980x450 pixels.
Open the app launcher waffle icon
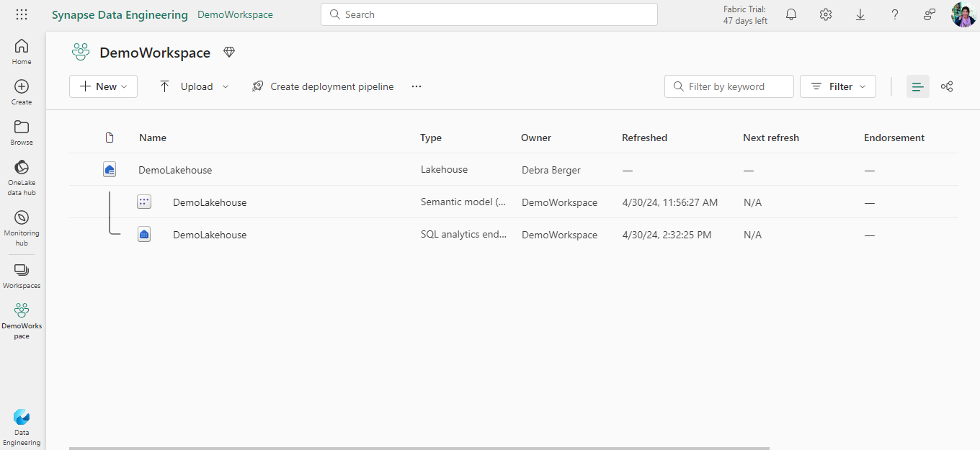pos(22,14)
